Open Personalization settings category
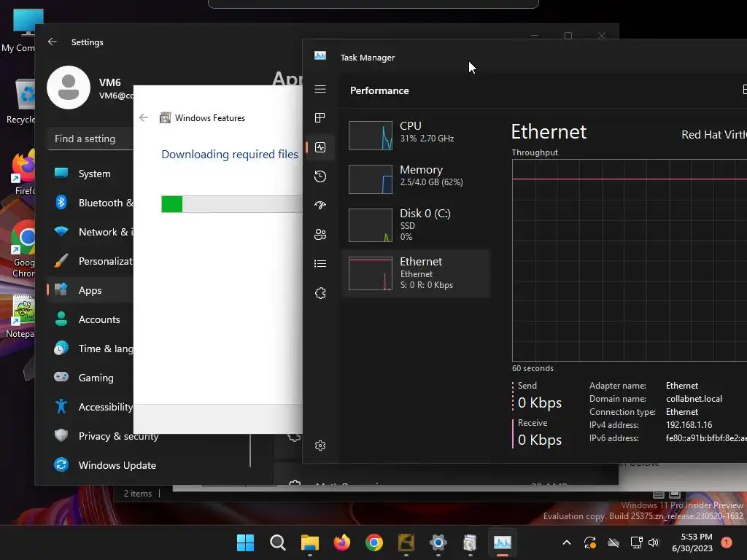 [90, 261]
